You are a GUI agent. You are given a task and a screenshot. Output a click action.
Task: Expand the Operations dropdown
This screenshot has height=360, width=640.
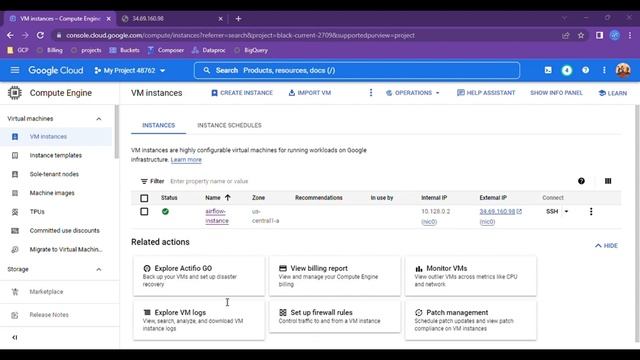413,93
